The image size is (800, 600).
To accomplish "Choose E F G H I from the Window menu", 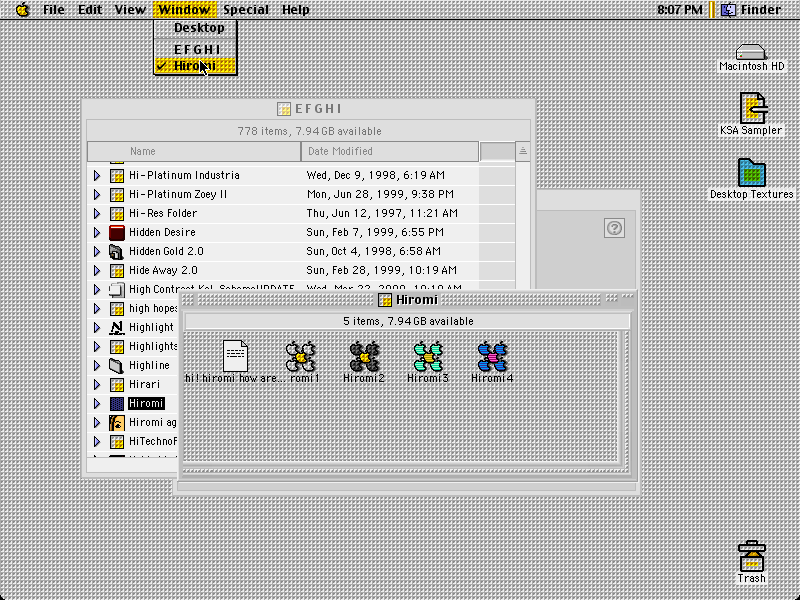I will [x=195, y=49].
